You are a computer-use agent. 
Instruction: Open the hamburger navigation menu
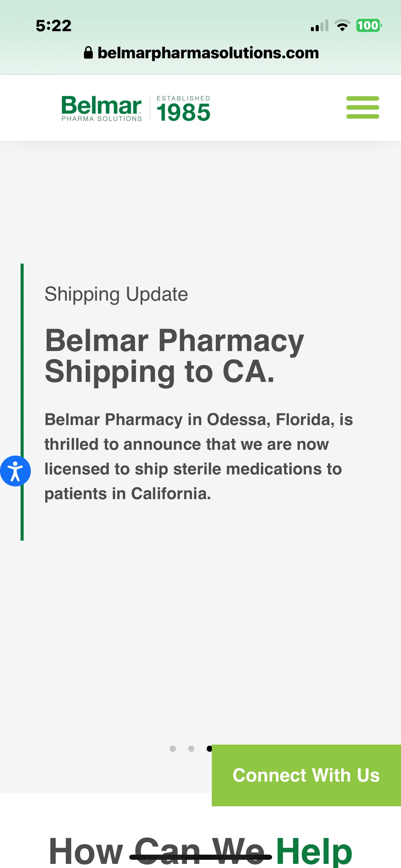pos(363,107)
